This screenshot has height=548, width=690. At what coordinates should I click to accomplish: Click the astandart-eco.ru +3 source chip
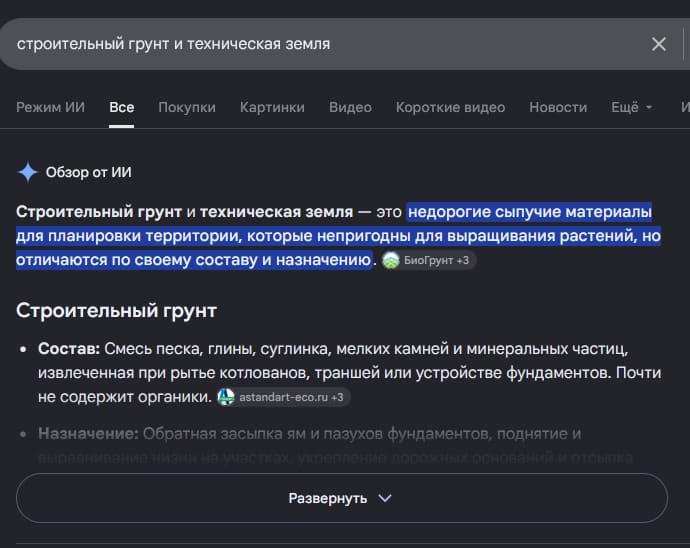point(283,397)
